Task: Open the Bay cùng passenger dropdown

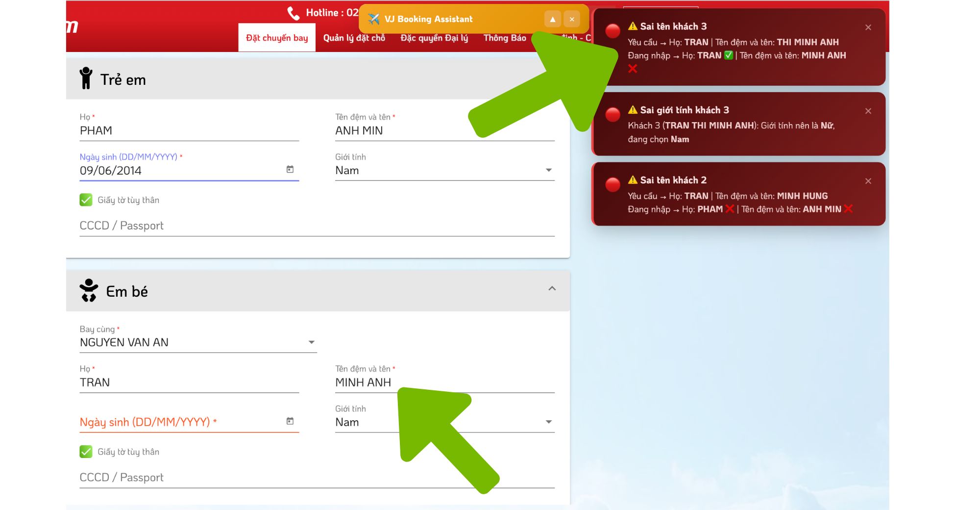Action: [x=197, y=342]
